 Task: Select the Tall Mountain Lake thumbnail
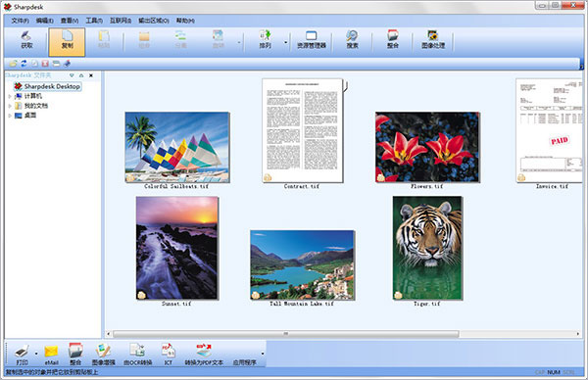(x=302, y=265)
